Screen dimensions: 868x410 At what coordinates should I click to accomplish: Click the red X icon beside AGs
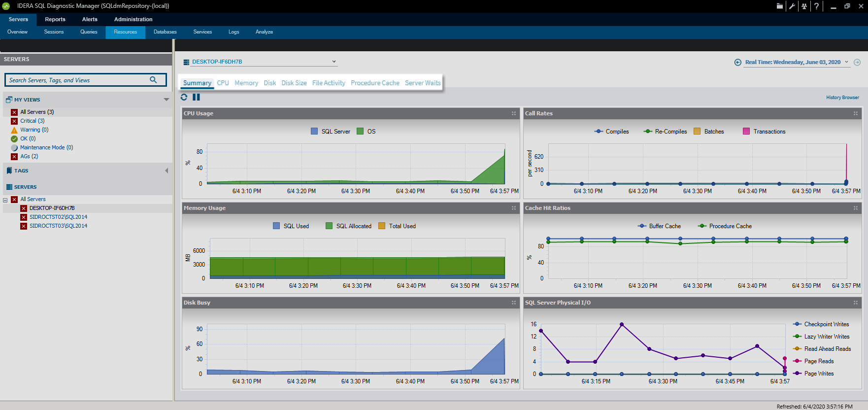pyautogui.click(x=14, y=157)
